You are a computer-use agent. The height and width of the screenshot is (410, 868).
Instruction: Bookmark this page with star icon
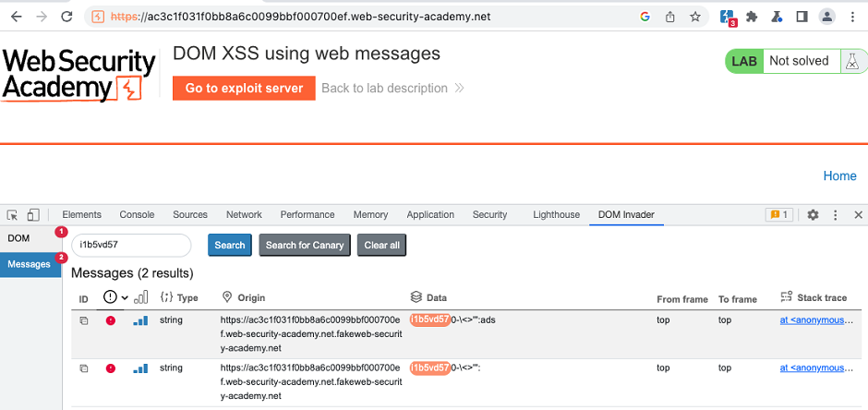click(x=695, y=17)
